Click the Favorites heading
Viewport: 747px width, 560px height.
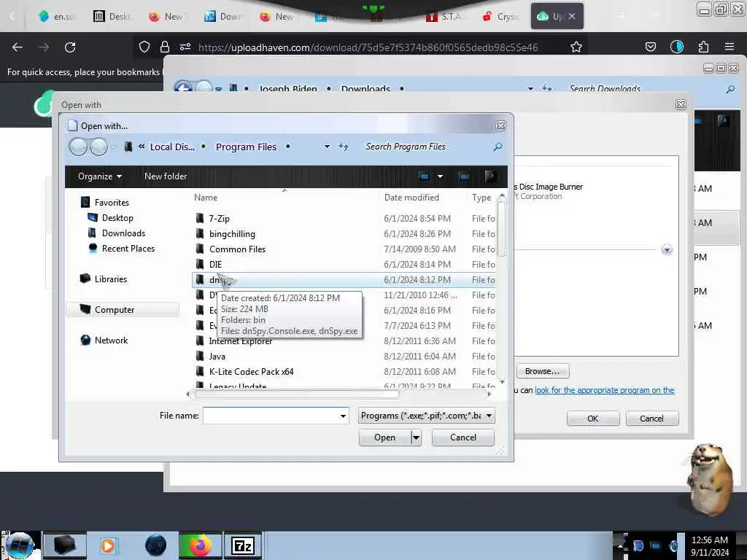point(112,203)
